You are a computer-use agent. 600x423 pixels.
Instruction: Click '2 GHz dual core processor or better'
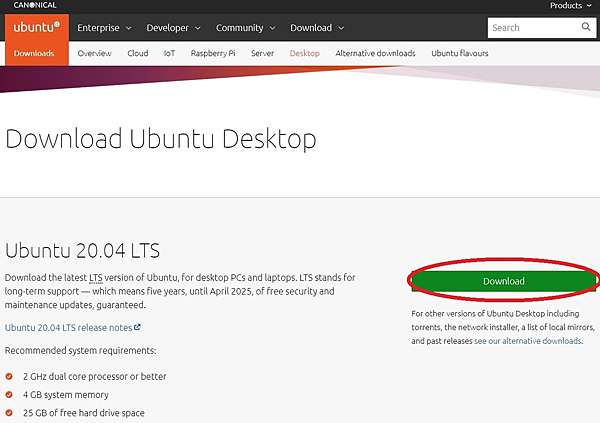tap(95, 376)
